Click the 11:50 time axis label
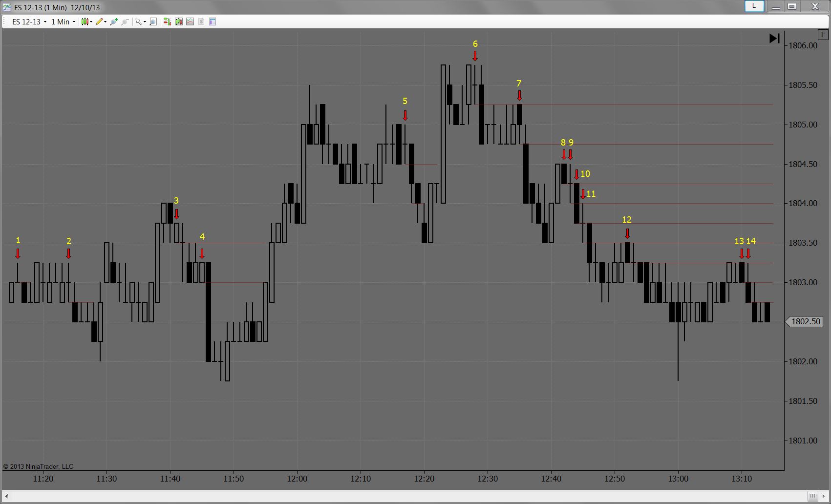831x504 pixels. tap(234, 479)
